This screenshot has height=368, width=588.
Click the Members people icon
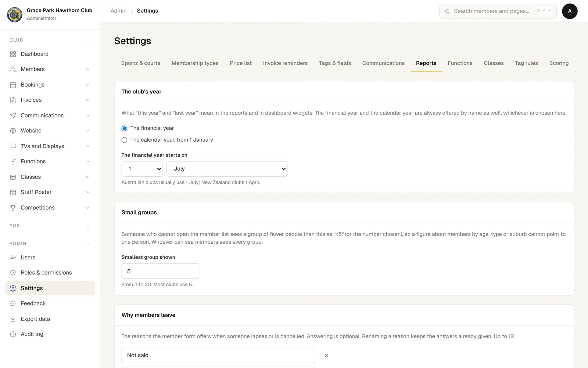pyautogui.click(x=13, y=69)
